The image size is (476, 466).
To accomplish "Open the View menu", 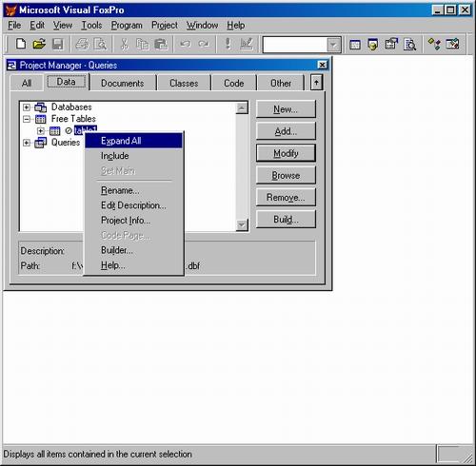I will coord(63,26).
